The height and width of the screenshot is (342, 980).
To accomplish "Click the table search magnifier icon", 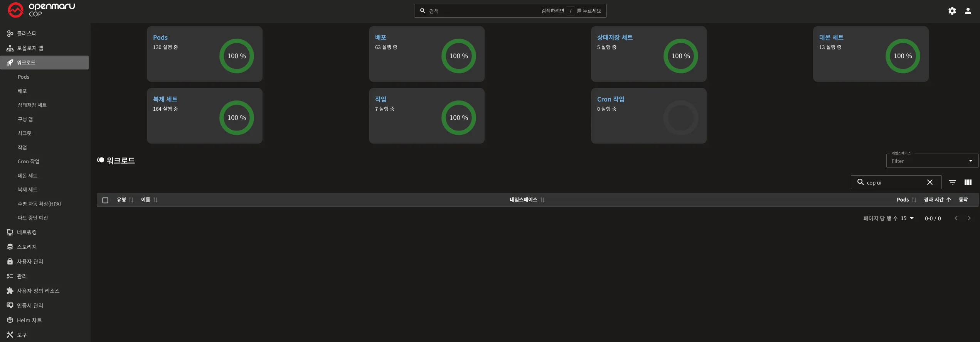I will pos(860,182).
